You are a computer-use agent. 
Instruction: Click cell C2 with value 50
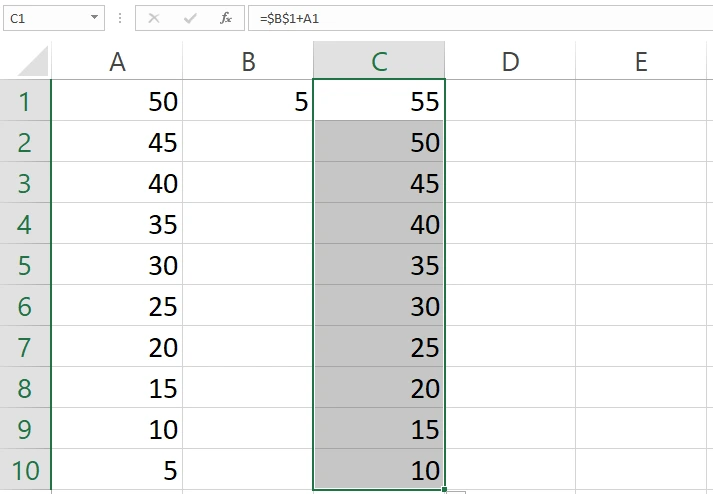pyautogui.click(x=379, y=141)
